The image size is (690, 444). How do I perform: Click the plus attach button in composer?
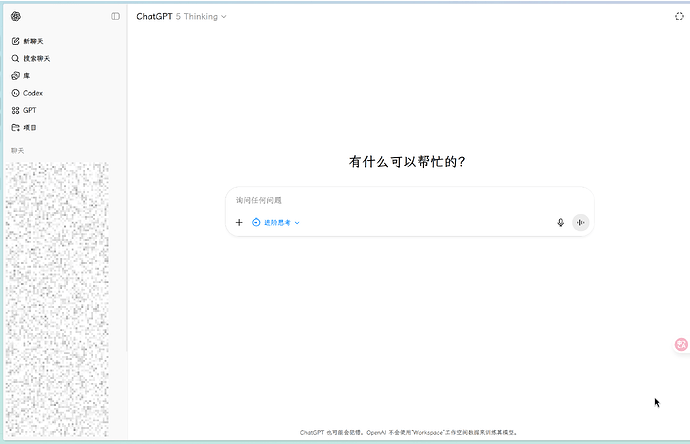[239, 223]
